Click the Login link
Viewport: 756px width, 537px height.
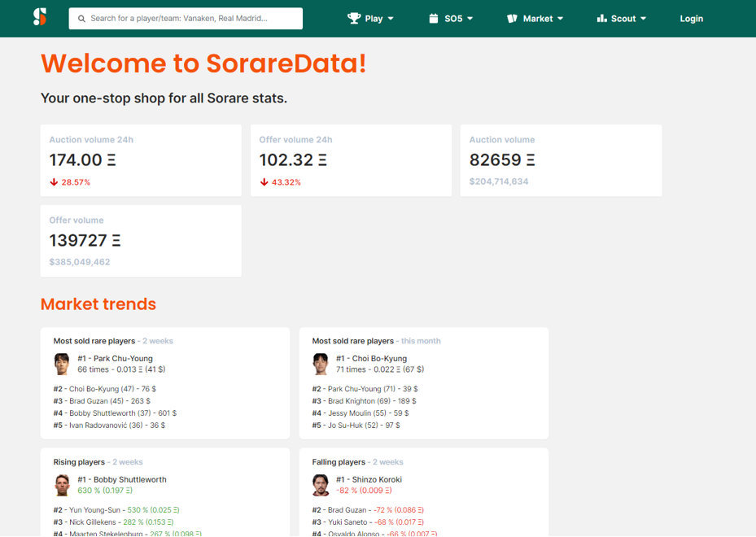pos(692,19)
